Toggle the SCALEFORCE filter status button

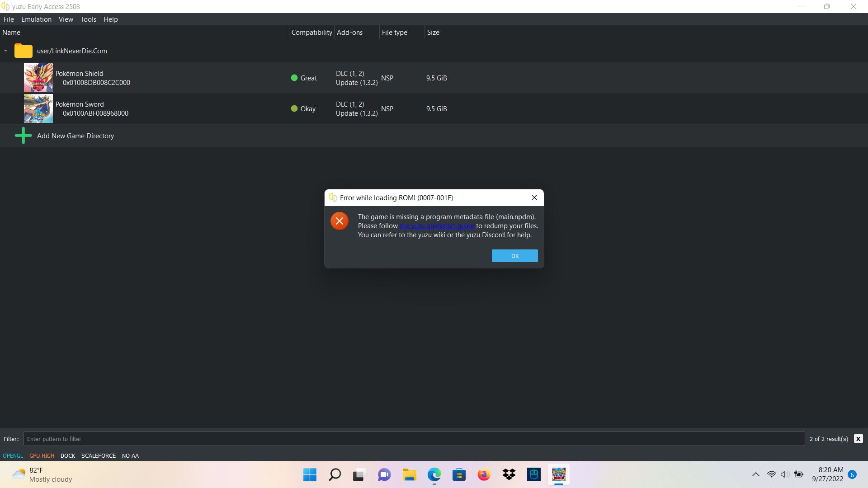[x=99, y=455]
